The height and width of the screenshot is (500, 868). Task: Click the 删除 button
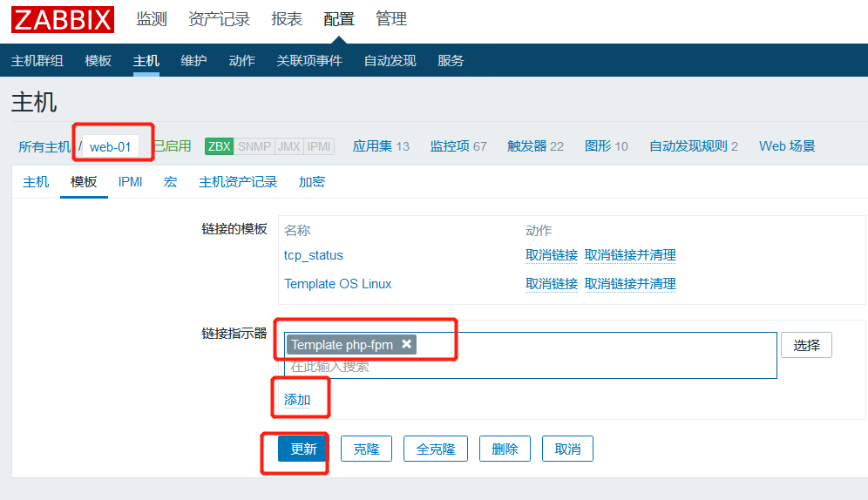(x=505, y=449)
